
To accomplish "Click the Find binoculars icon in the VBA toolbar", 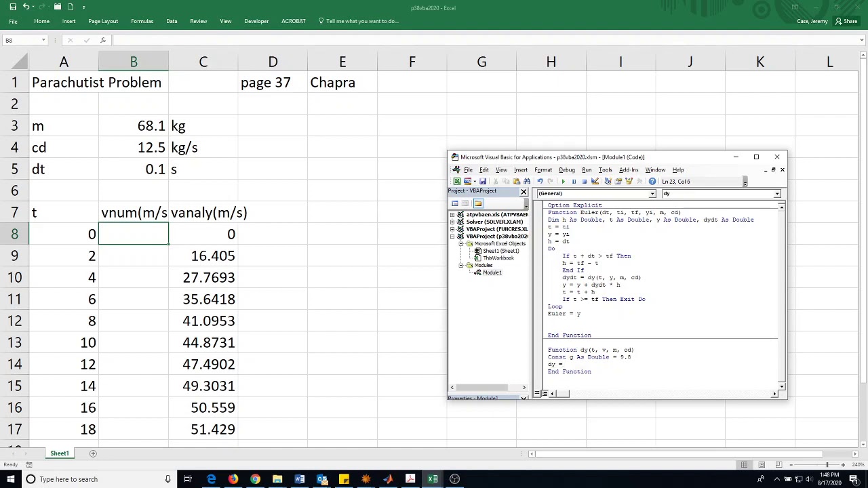I will [527, 182].
